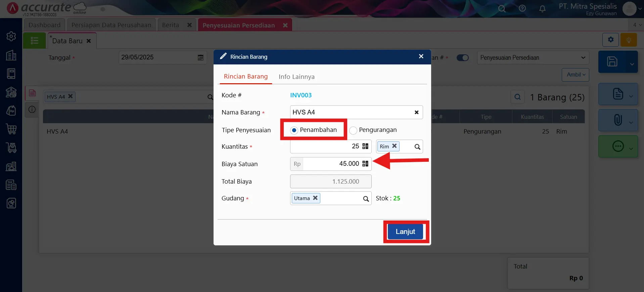
Task: Open the notifications bell icon
Action: click(x=542, y=9)
